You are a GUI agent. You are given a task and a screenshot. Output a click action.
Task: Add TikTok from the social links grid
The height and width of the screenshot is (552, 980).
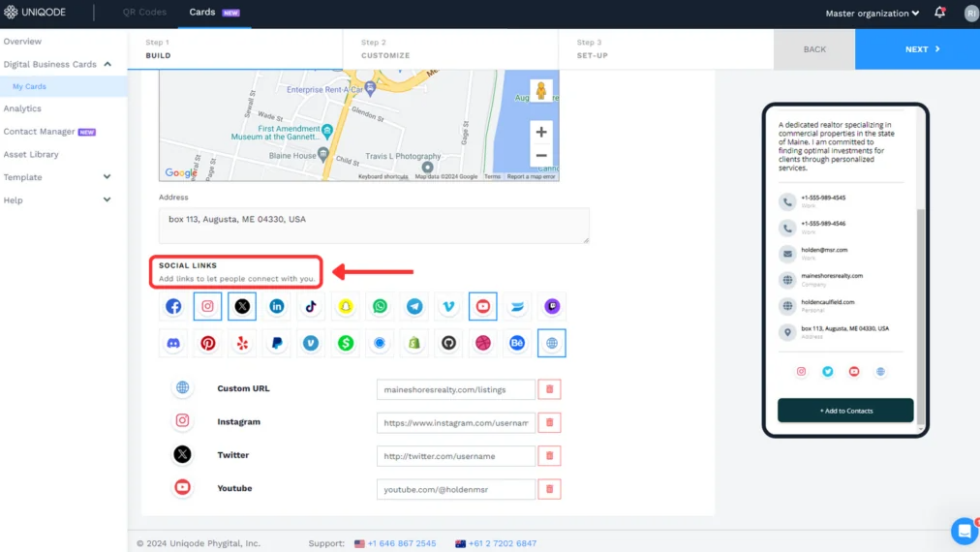[311, 306]
